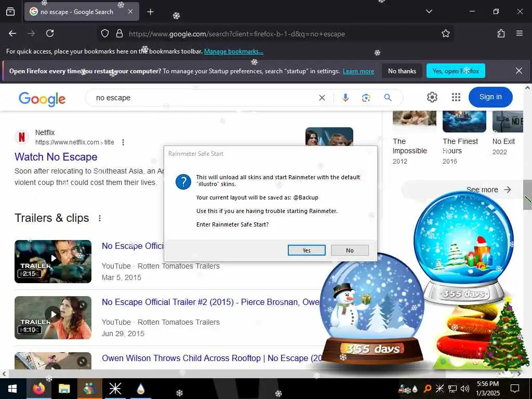Click 'The Impossible' movie card

[414, 138]
